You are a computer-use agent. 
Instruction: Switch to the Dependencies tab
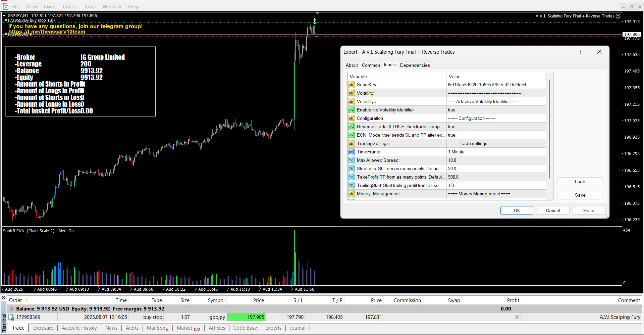pos(415,65)
